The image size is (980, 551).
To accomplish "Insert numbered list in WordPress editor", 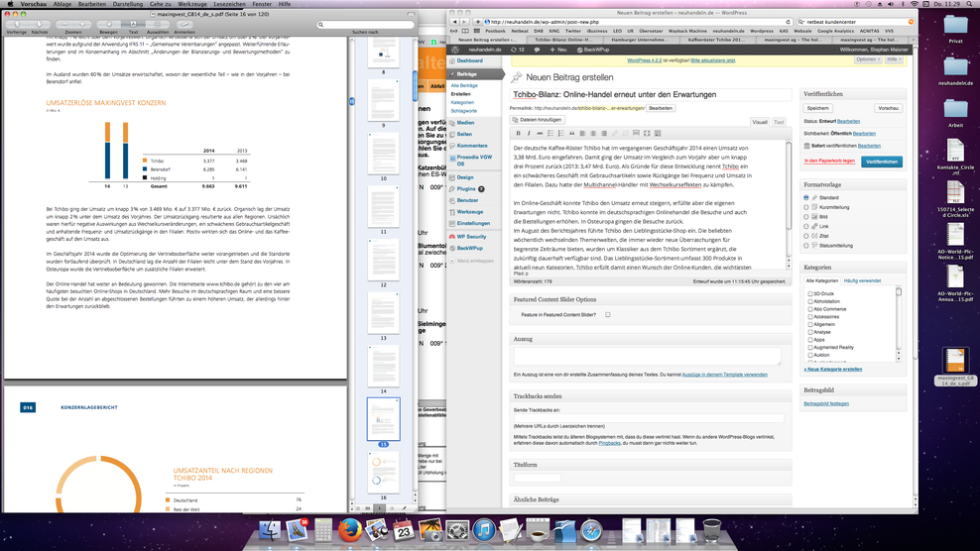I will click(561, 133).
